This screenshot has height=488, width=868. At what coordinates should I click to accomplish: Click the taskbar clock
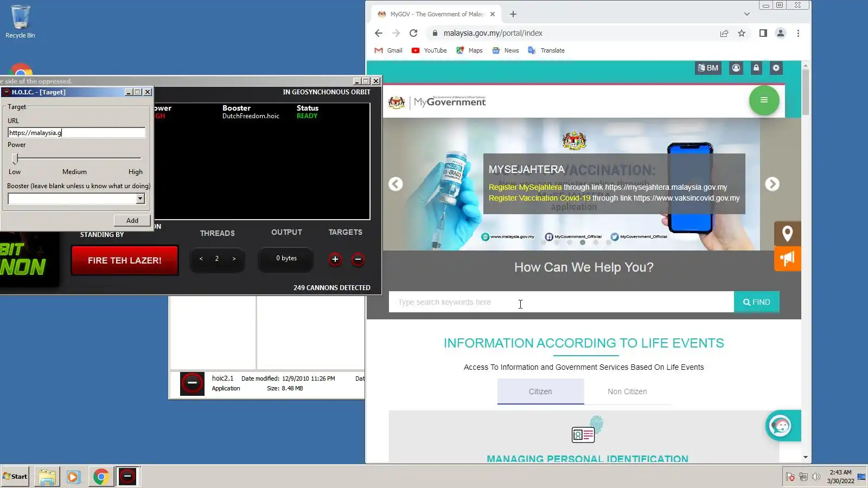point(840,477)
